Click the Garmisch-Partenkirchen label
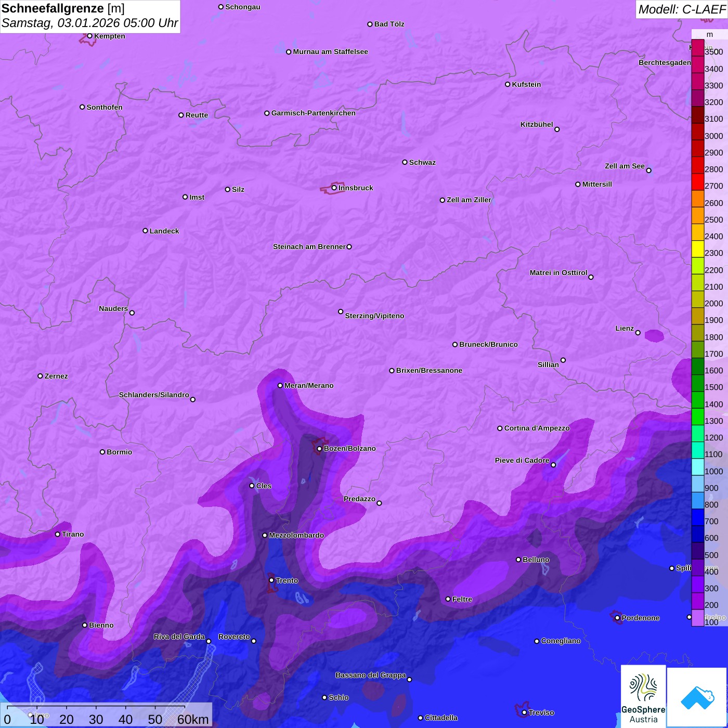This screenshot has height=728, width=728. pyautogui.click(x=314, y=113)
